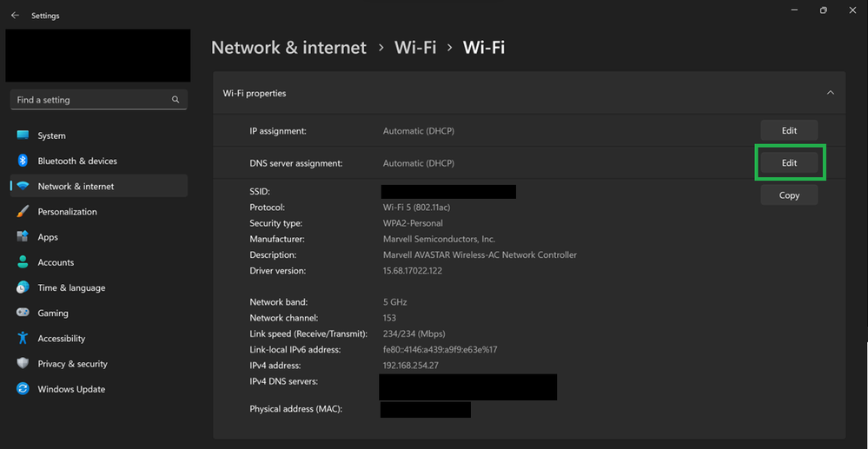Screen dimensions: 868x449
Task: Collapse the Wi-Fi properties section chevron
Action: (830, 93)
